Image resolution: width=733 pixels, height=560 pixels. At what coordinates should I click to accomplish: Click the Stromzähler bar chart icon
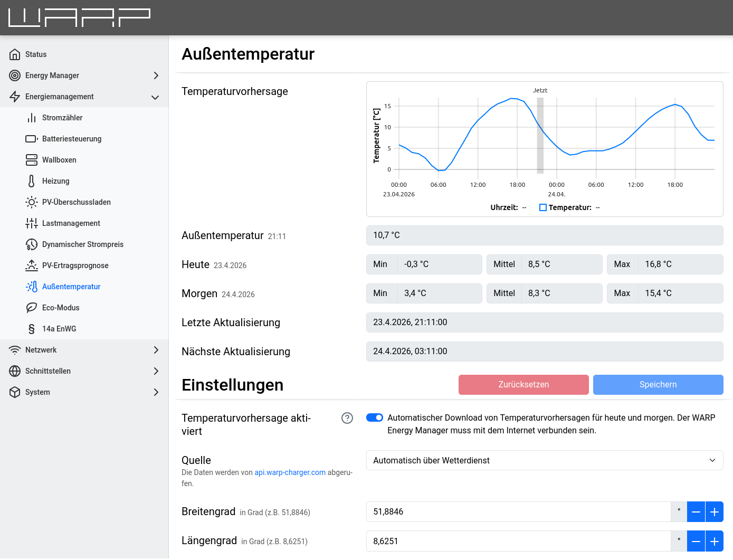click(32, 118)
